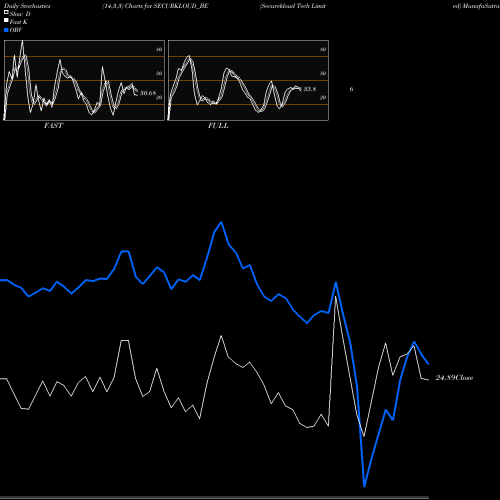Select the 'Slow D' legend label
This screenshot has width=500, height=500.
[x=20, y=14]
